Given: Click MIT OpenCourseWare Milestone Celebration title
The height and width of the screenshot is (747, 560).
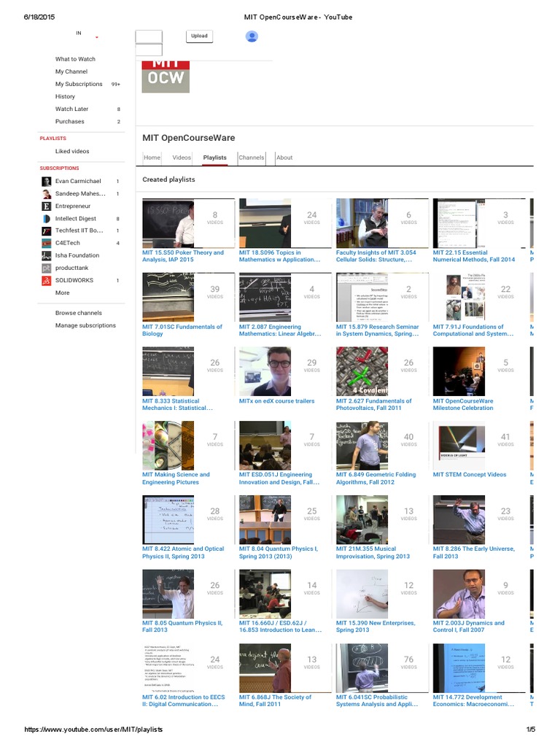Looking at the screenshot, I should pos(463,404).
